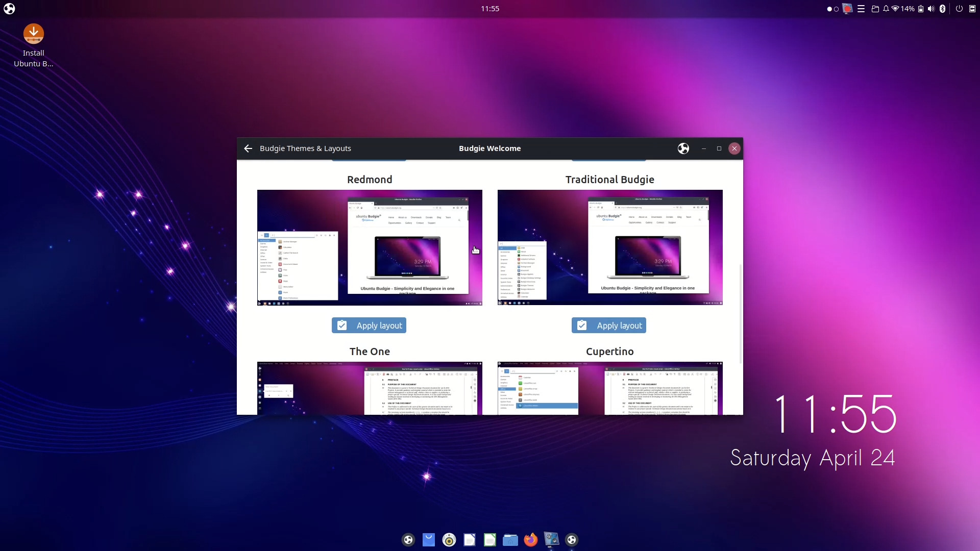Open the multimedia monitor icon in the dock

(x=551, y=540)
